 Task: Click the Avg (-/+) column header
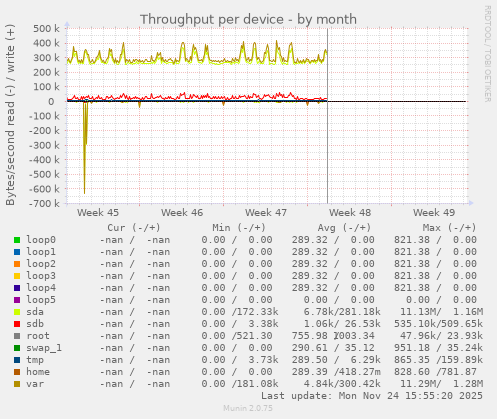click(344, 228)
